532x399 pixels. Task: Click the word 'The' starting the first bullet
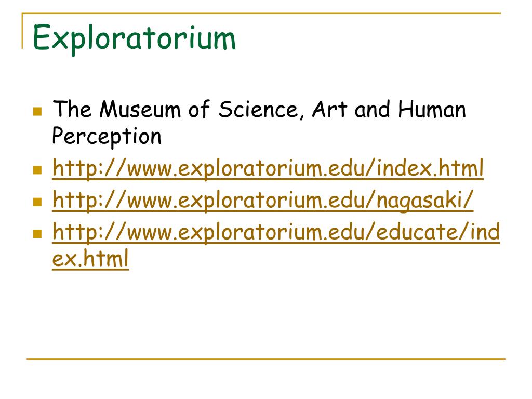[72, 109]
